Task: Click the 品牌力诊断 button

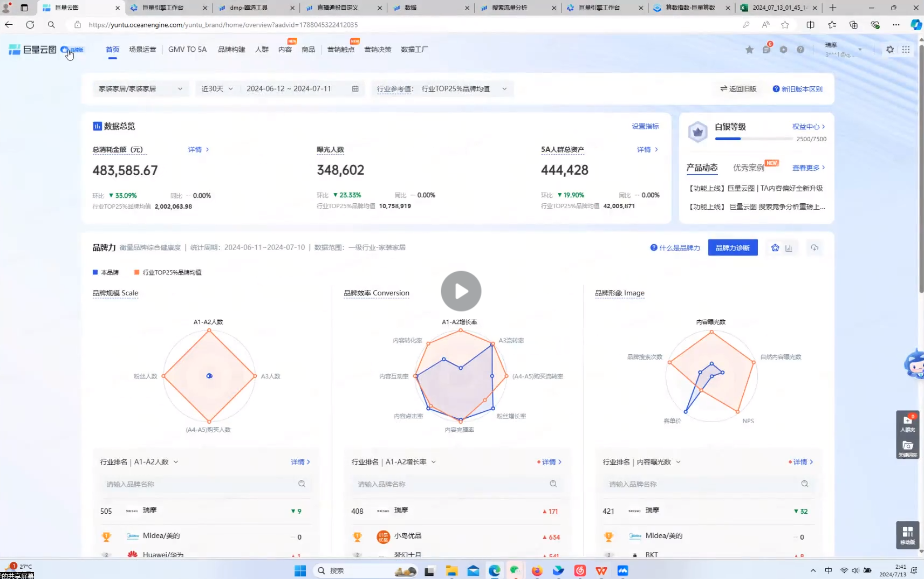Action: (x=733, y=248)
